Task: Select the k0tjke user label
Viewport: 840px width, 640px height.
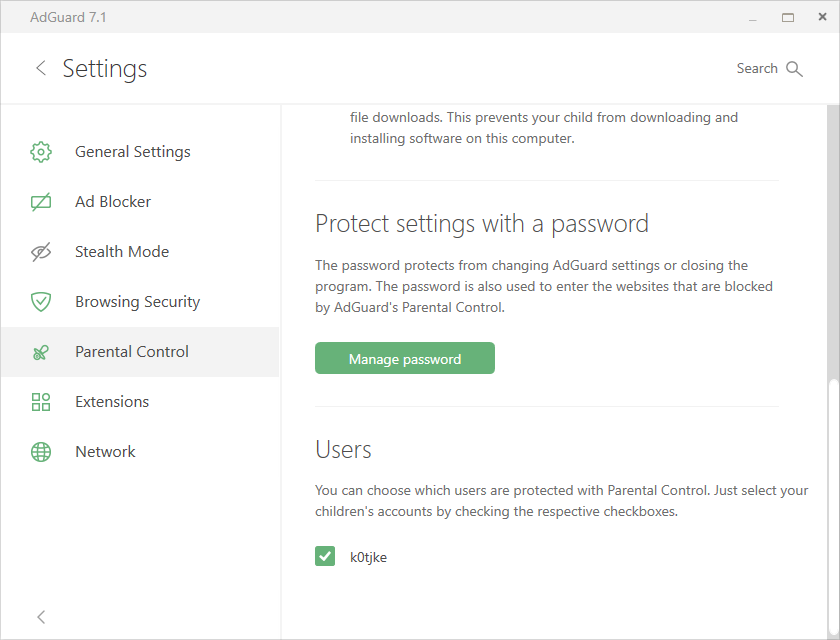Action: pyautogui.click(x=368, y=557)
